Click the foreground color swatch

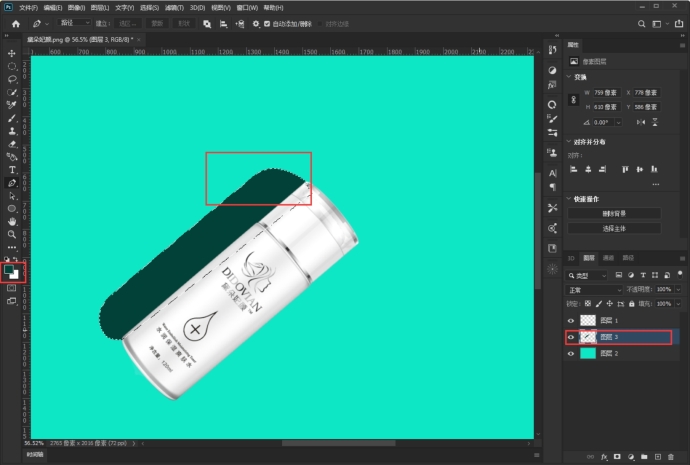coord(9,269)
